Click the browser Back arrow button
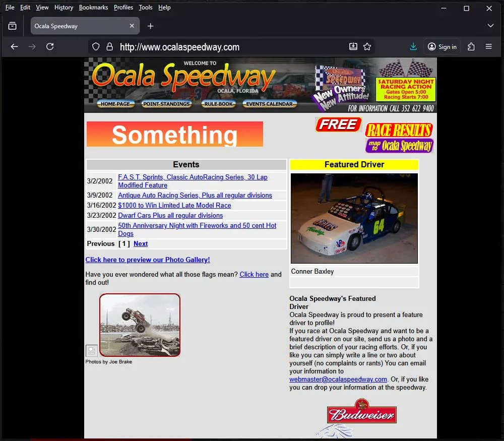This screenshot has height=441, width=504. coord(14,47)
